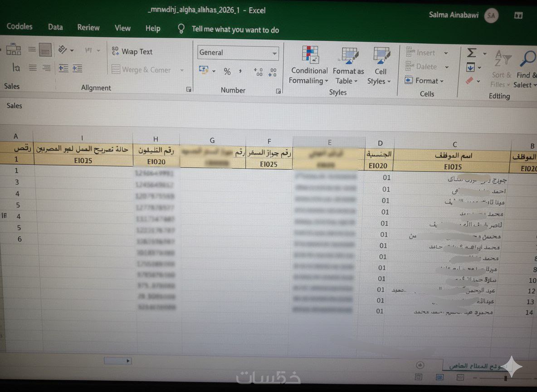537x392 pixels.
Task: Open Conditional Formatting menu
Action: coord(309,65)
